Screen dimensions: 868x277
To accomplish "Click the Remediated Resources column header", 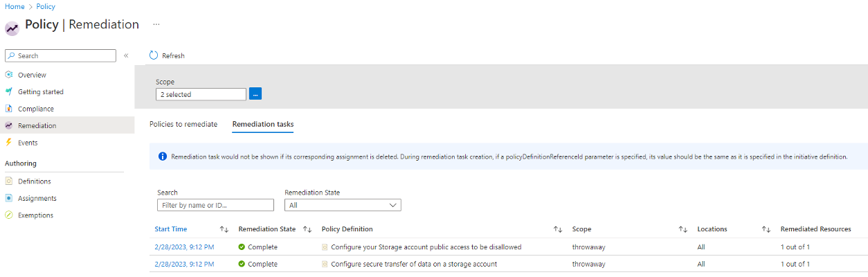I will tap(815, 229).
